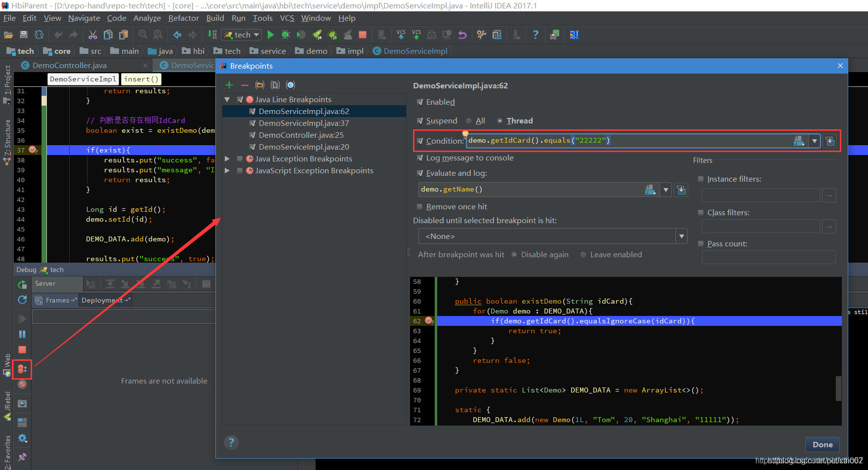868x470 pixels.
Task: Collapse Java Line Breakpoints tree node
Action: pyautogui.click(x=227, y=100)
